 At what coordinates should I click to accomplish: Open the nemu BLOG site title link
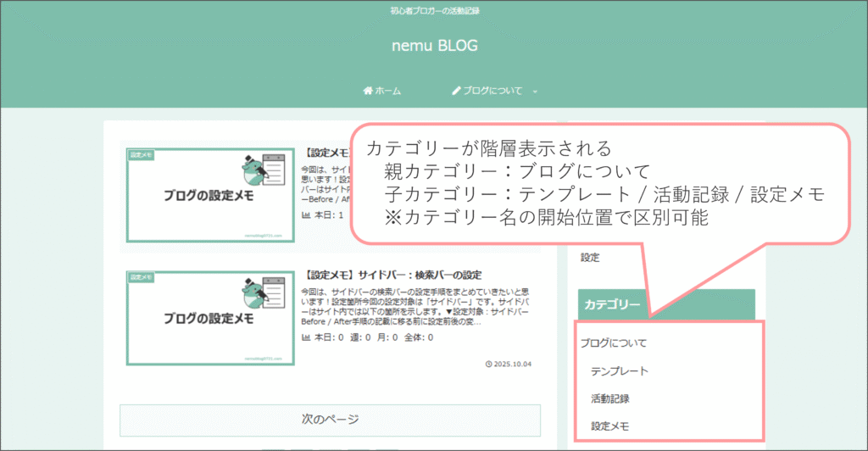(x=434, y=46)
